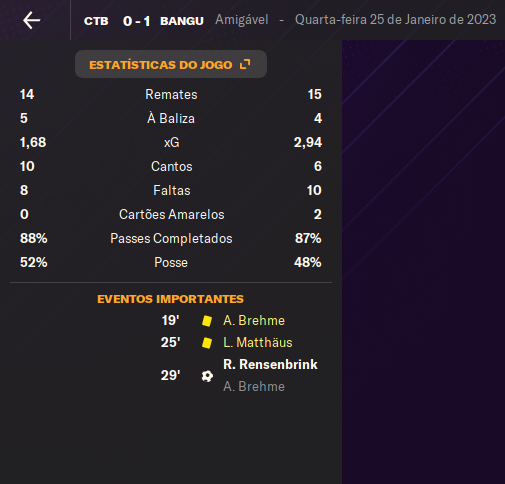Select the assist by A. Brehme

254,387
